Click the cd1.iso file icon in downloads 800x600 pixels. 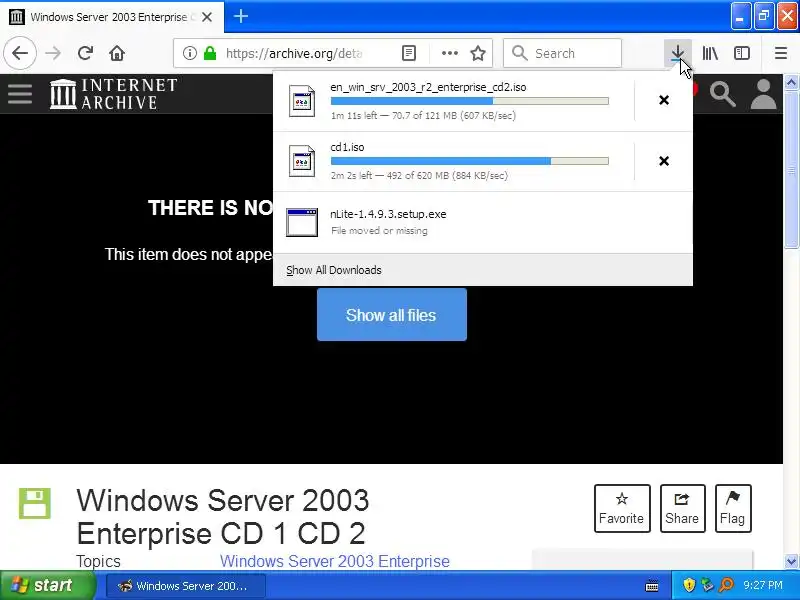302,161
